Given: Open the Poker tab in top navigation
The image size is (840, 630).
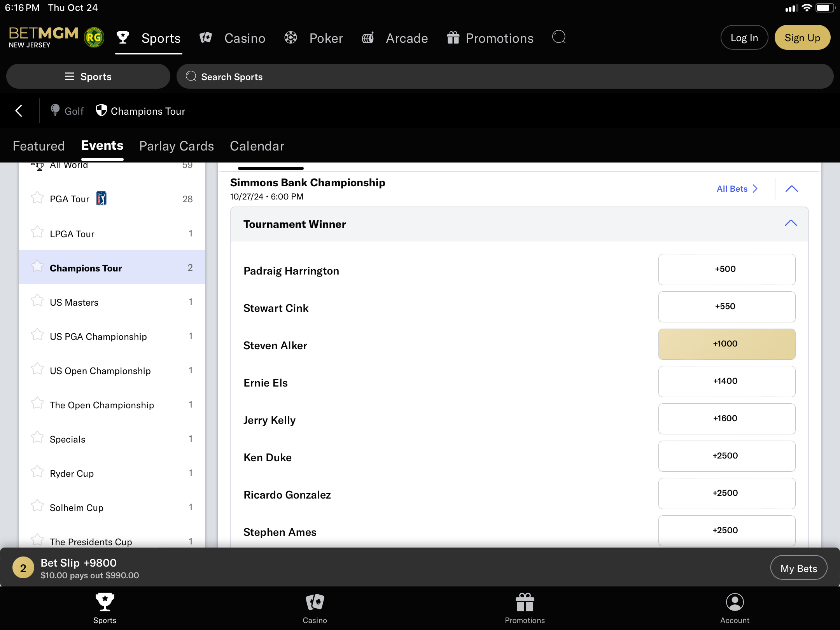Looking at the screenshot, I should tap(313, 38).
